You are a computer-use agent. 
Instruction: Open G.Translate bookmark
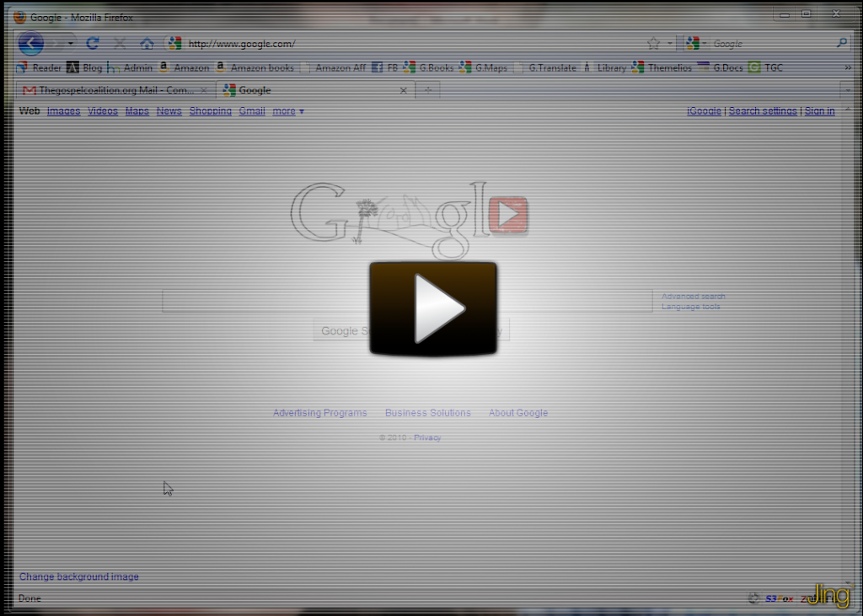[x=545, y=67]
